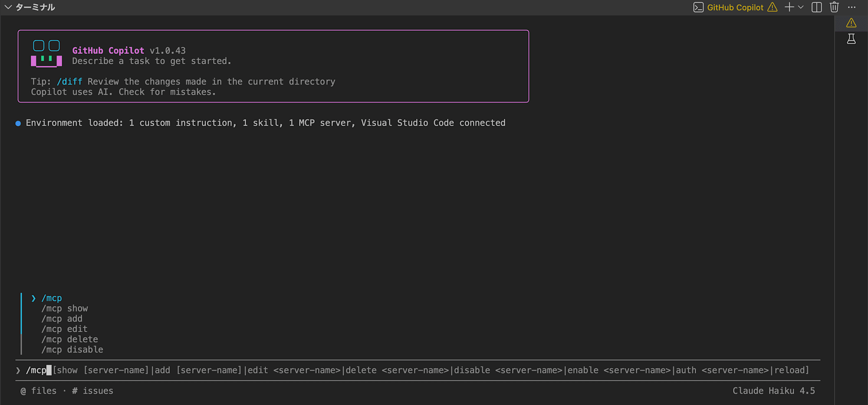Choose the /mcp show suggestion

click(65, 308)
